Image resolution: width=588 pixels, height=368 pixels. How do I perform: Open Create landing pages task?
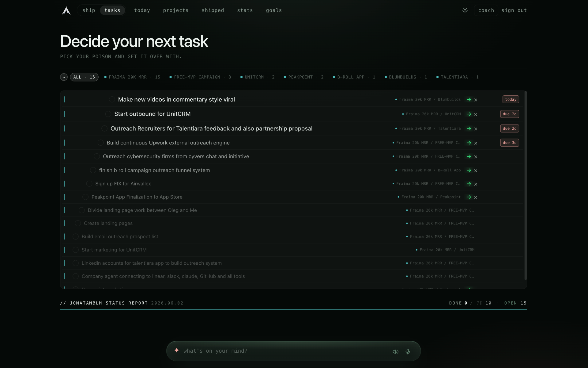[108, 223]
